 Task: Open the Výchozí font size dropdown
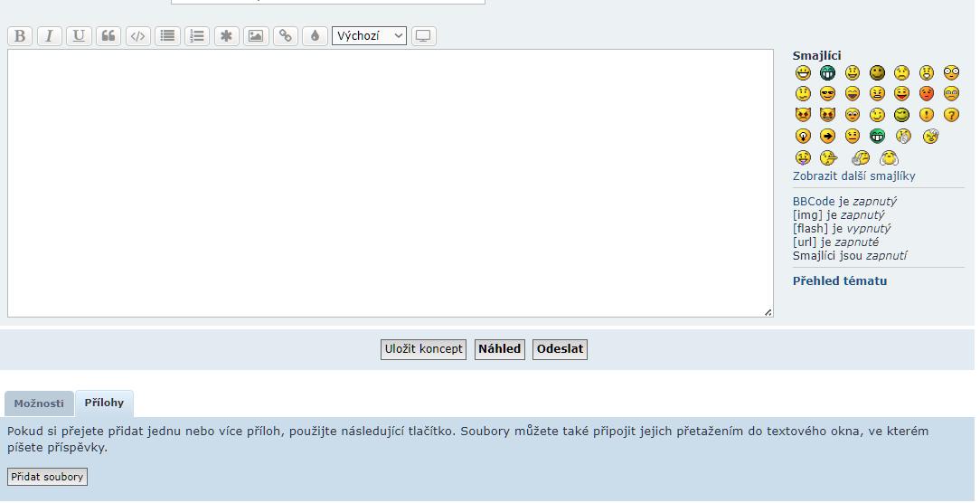click(x=369, y=36)
